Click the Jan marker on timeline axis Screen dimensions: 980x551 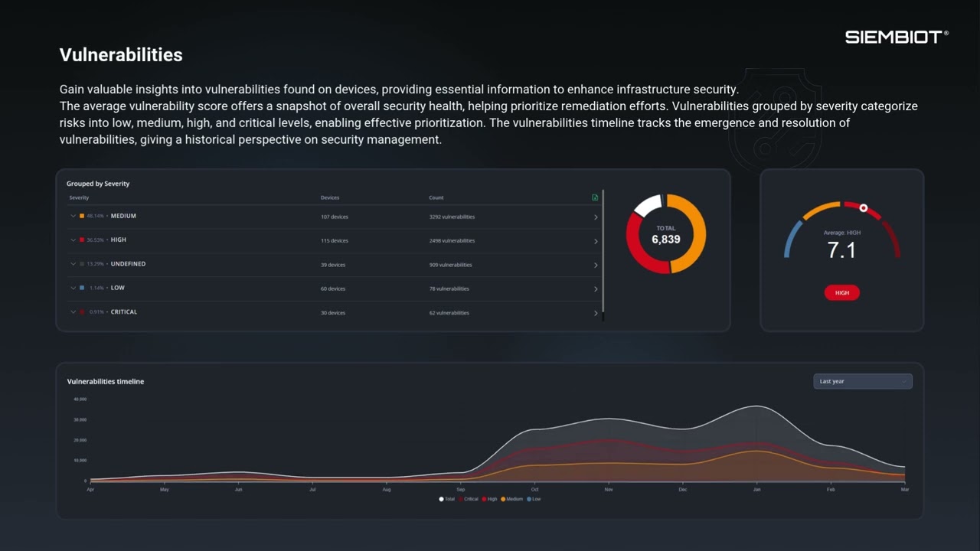tap(756, 489)
